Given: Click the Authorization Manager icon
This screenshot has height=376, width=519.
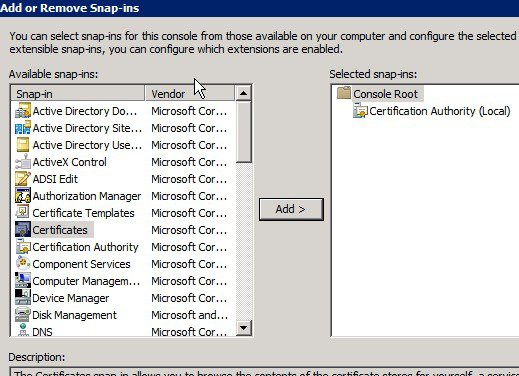Looking at the screenshot, I should coord(23,196).
